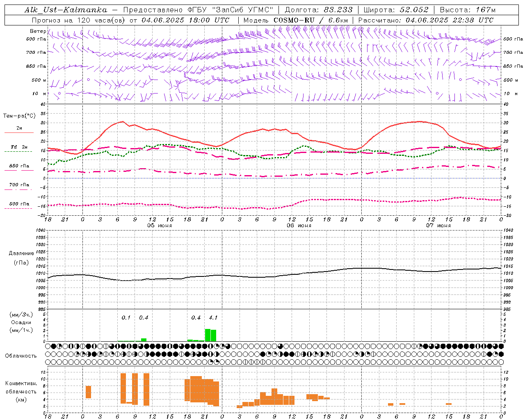The width and height of the screenshot is (525, 420).
Task: Click the Ветер wind panel label
Action: 38,31
